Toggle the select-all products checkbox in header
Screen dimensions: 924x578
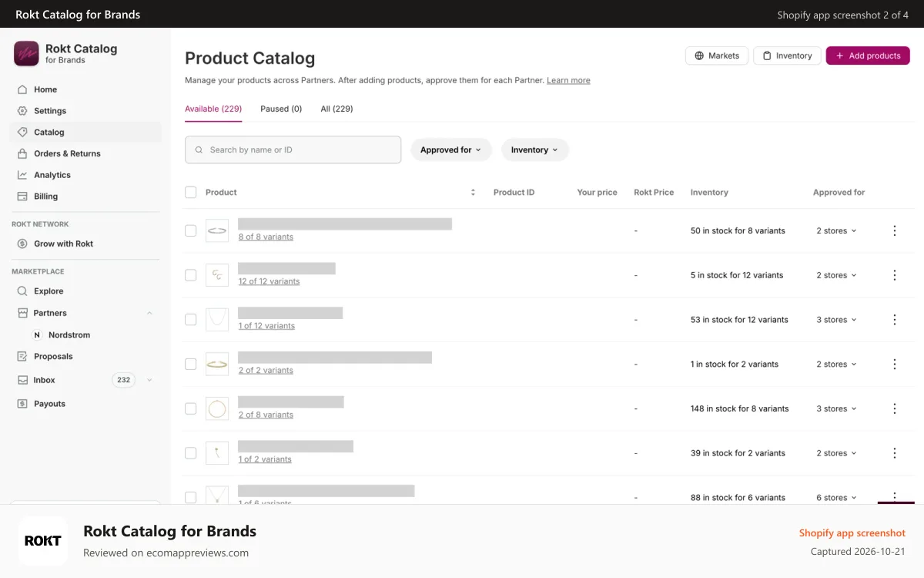(x=191, y=193)
